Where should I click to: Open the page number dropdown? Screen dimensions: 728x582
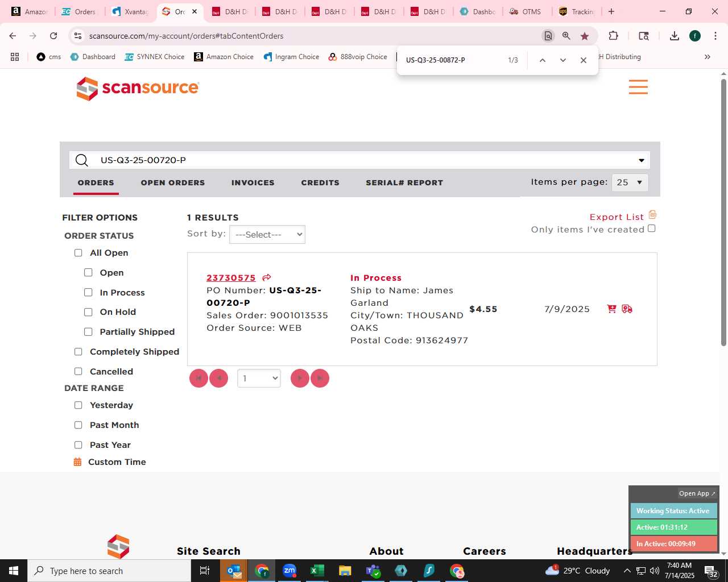pyautogui.click(x=259, y=378)
